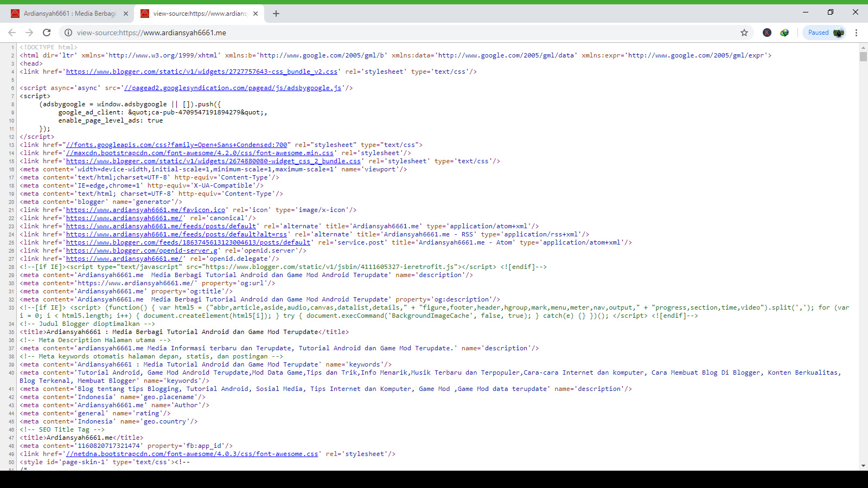Click the meta 'geo.country' line
868x488 pixels.
(x=108, y=421)
